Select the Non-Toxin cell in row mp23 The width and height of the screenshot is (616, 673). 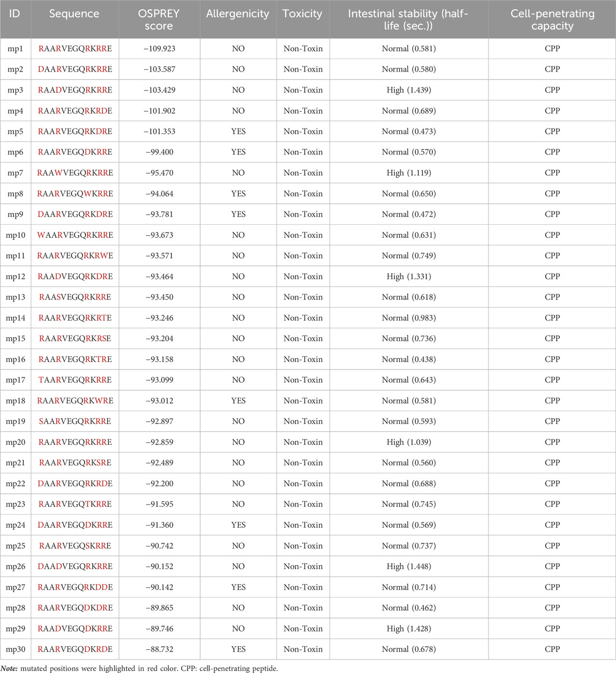click(303, 504)
